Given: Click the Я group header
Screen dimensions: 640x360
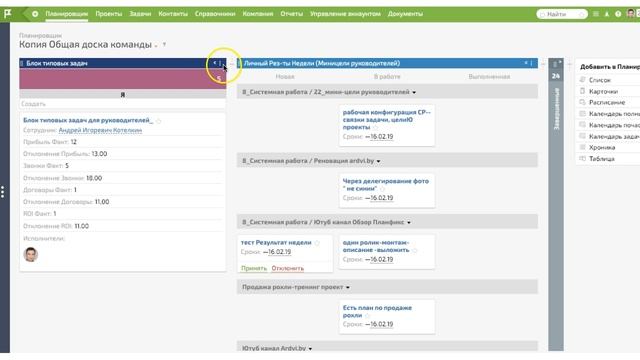Looking at the screenshot, I should pos(122,94).
